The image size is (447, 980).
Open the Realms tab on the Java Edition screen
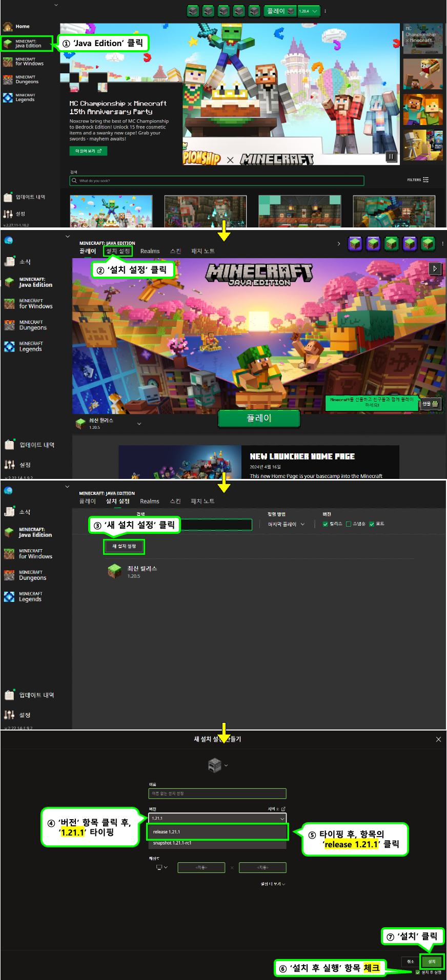tap(150, 251)
